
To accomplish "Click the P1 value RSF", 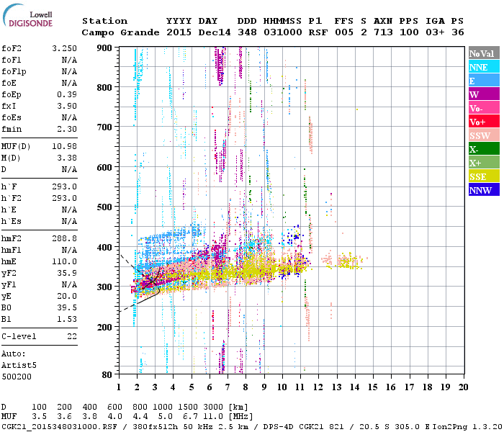I will pos(318,32).
